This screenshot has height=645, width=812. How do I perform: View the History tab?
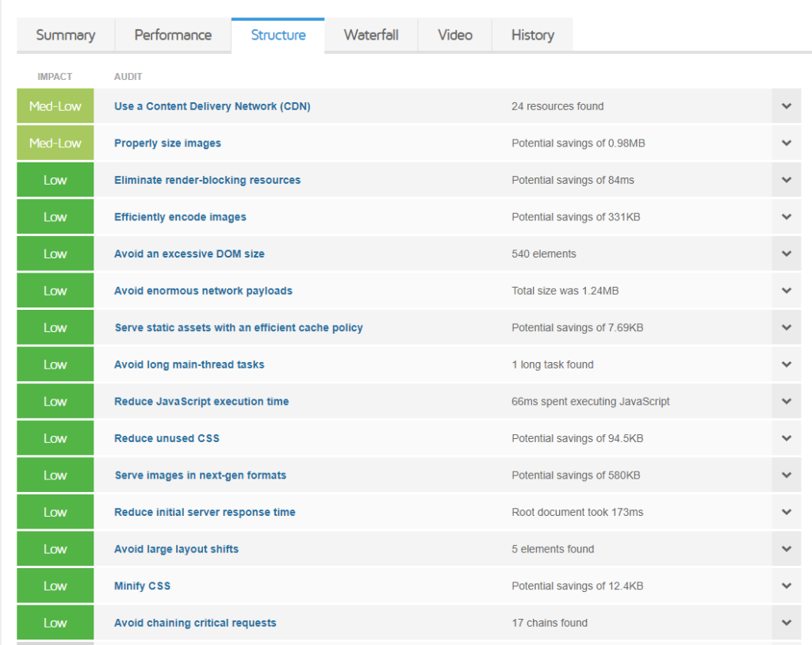pos(532,35)
